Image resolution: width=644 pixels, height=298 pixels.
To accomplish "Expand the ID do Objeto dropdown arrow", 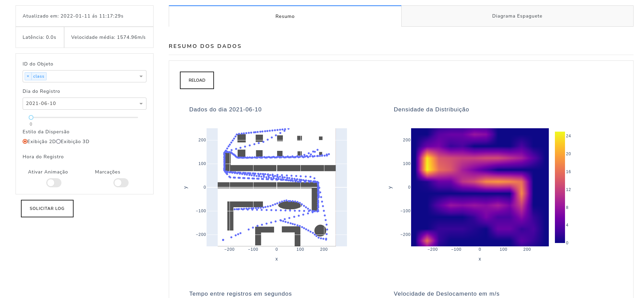I will (141, 76).
